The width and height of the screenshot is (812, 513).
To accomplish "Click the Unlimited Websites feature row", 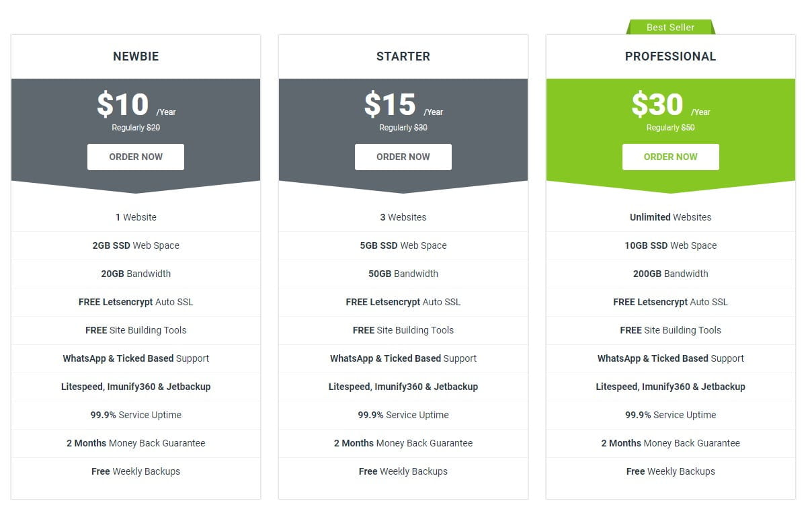I will pos(670,217).
